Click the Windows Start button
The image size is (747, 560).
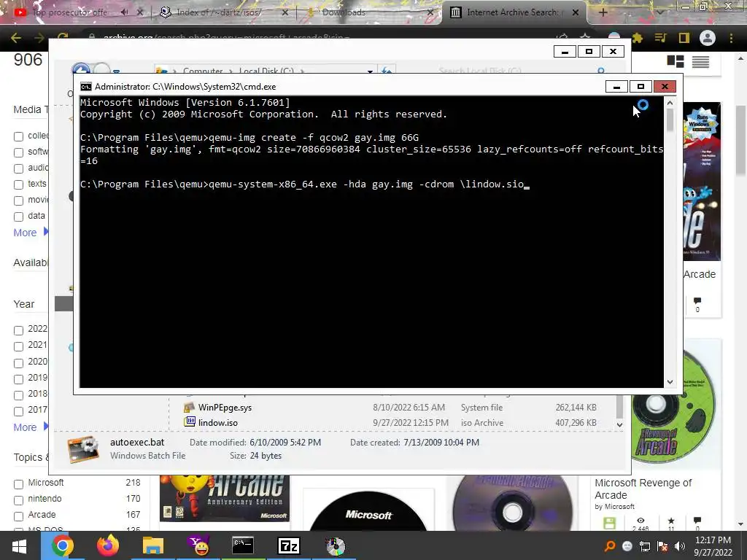click(x=20, y=545)
